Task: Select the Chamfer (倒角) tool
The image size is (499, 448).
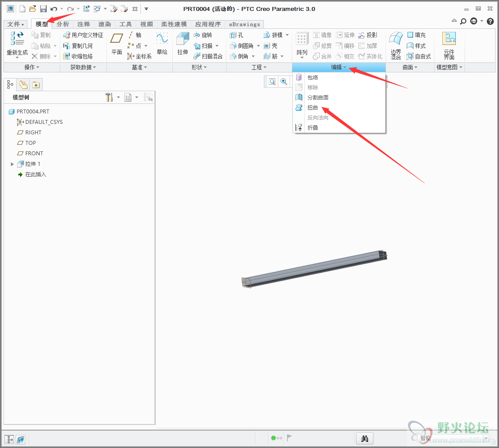Action: point(239,56)
